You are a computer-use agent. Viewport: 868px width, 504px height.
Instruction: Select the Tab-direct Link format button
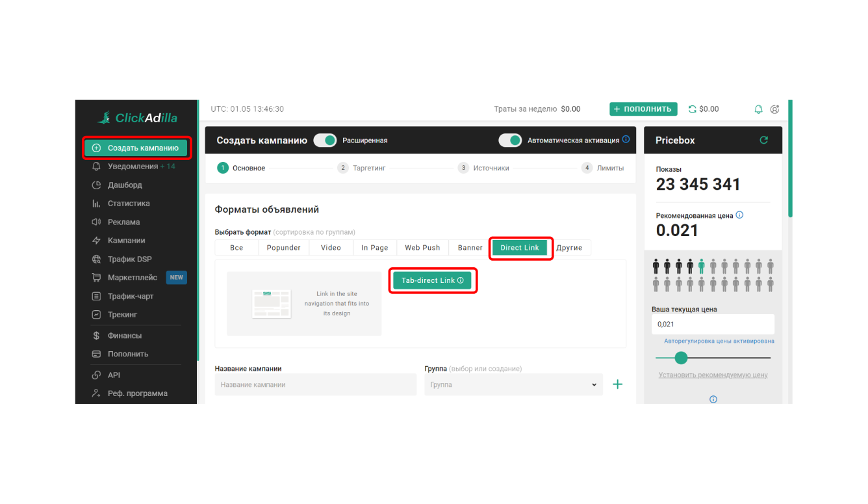[x=432, y=280]
